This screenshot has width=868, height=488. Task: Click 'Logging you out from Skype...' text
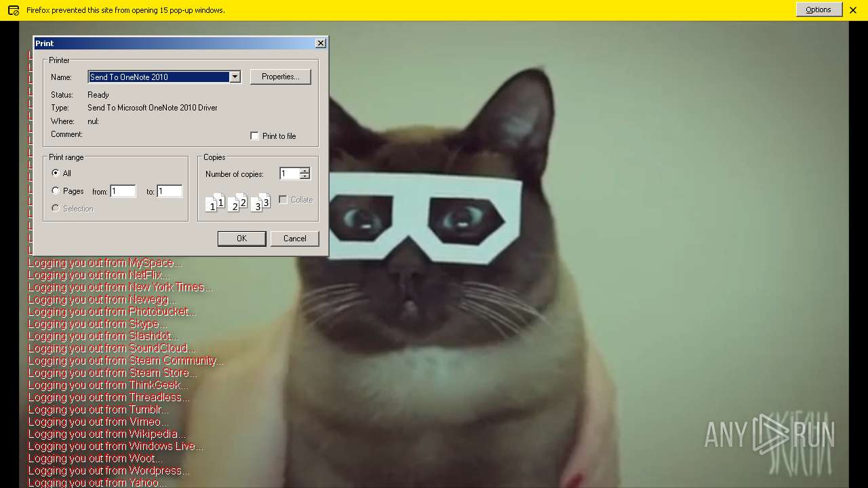click(x=98, y=324)
